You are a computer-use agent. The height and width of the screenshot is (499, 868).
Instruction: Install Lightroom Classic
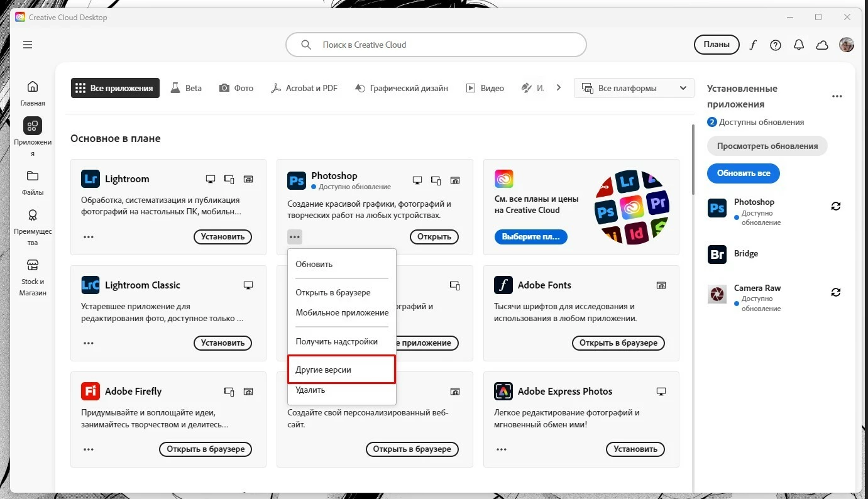click(222, 343)
